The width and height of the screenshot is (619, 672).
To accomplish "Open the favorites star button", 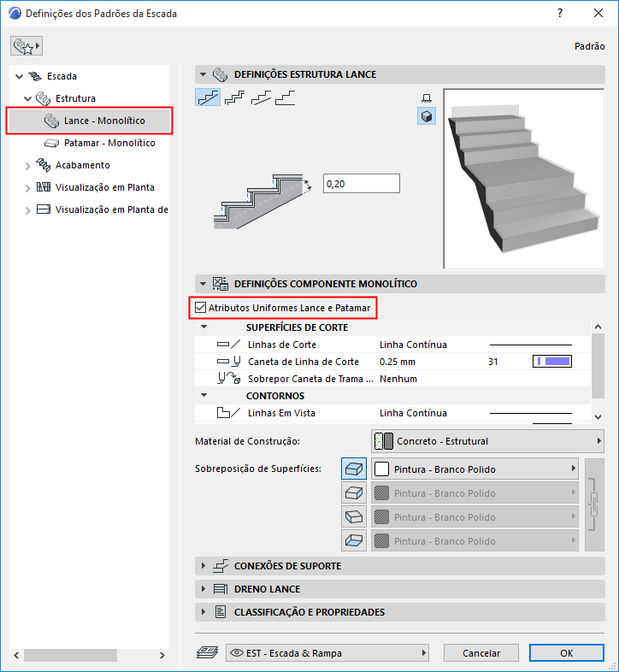I will tap(27, 46).
